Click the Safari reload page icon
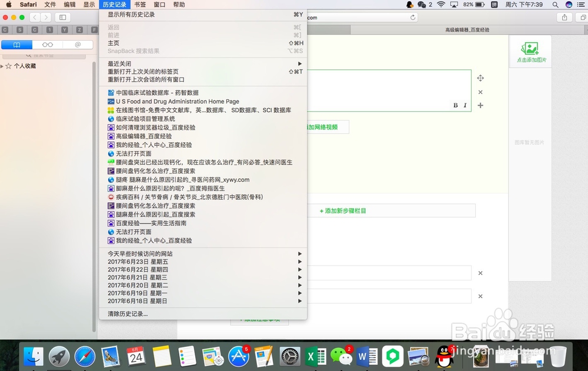Viewport: 588px width, 371px height. (x=413, y=17)
